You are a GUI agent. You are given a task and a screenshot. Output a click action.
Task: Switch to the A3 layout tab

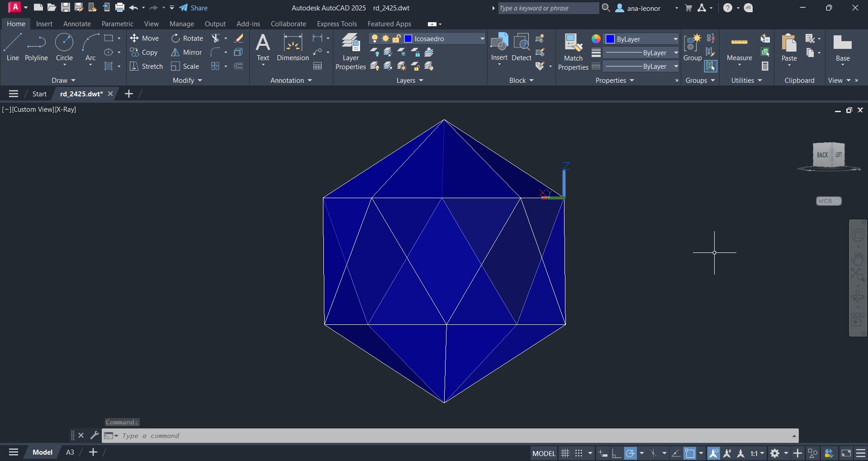[70, 452]
